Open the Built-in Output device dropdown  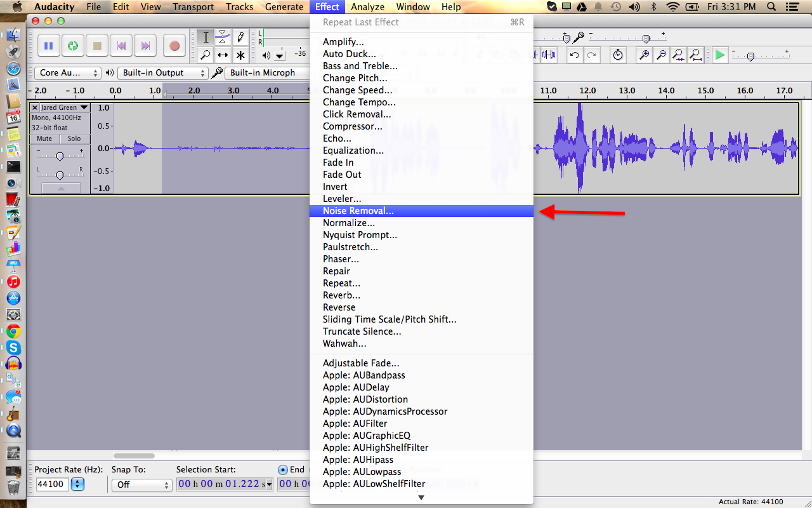(162, 73)
